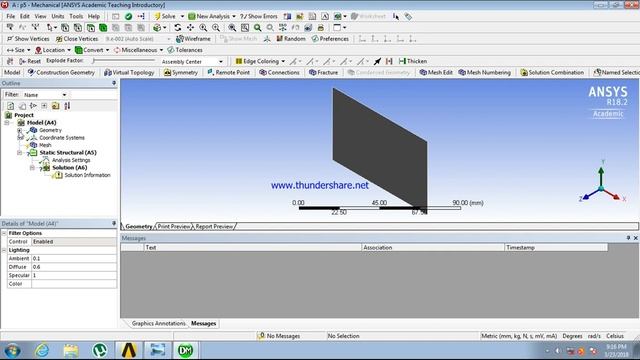The height and width of the screenshot is (360, 640).
Task: Click the green checkmark icon beside Solve
Action: coord(129,16)
